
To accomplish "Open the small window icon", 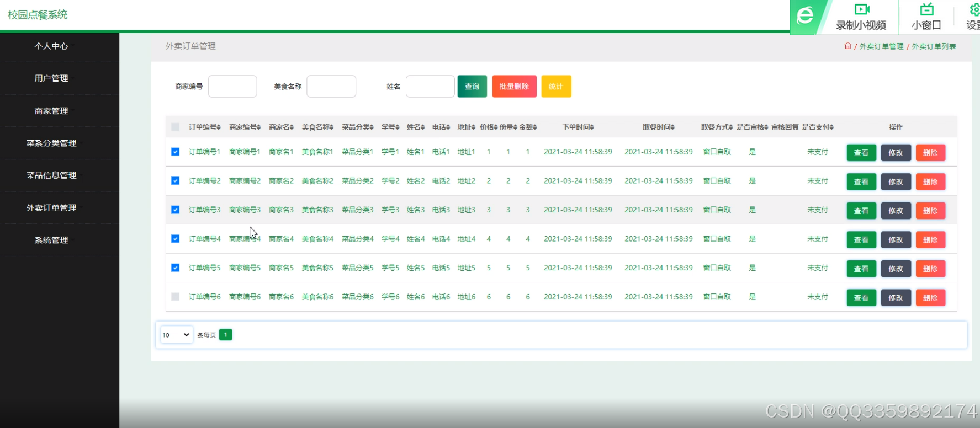I will 926,9.
